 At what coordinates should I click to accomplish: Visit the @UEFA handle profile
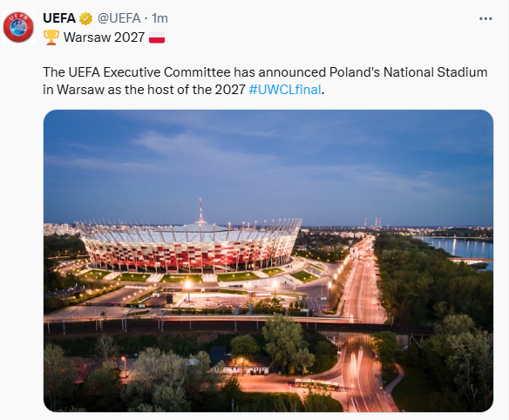(119, 18)
